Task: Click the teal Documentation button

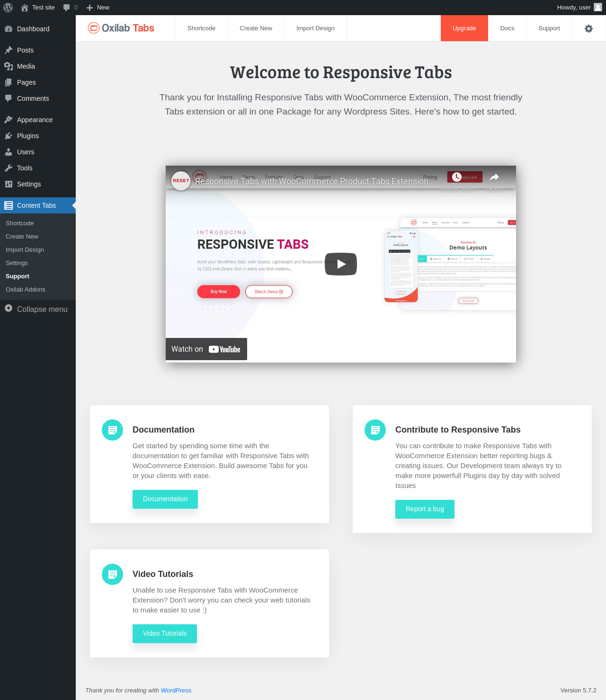Action: [x=165, y=499]
